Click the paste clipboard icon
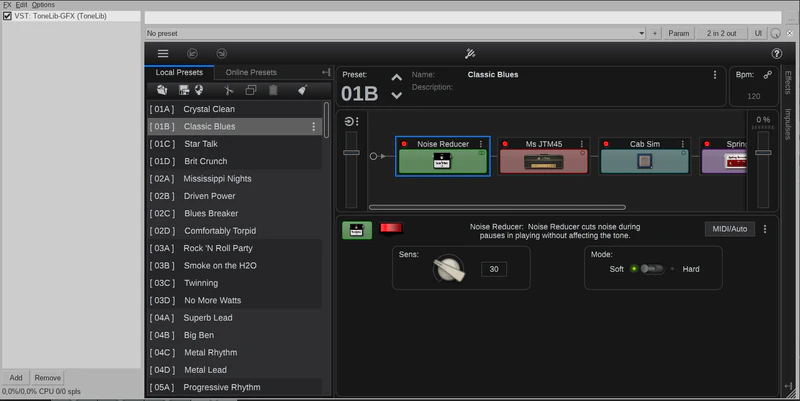 [273, 90]
